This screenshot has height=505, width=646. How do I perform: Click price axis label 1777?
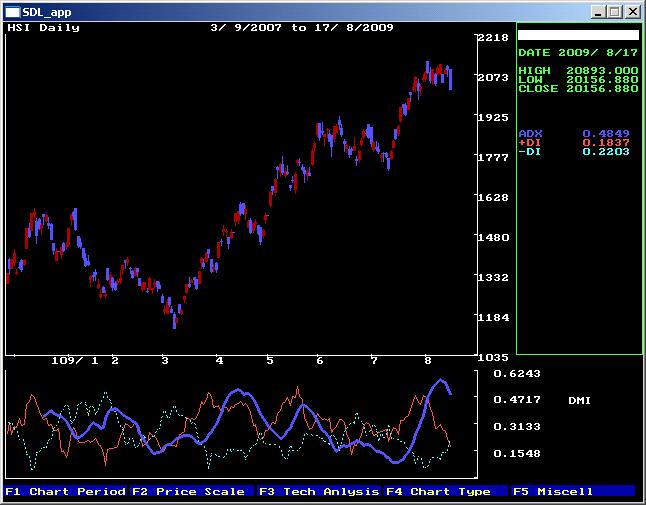tap(493, 157)
